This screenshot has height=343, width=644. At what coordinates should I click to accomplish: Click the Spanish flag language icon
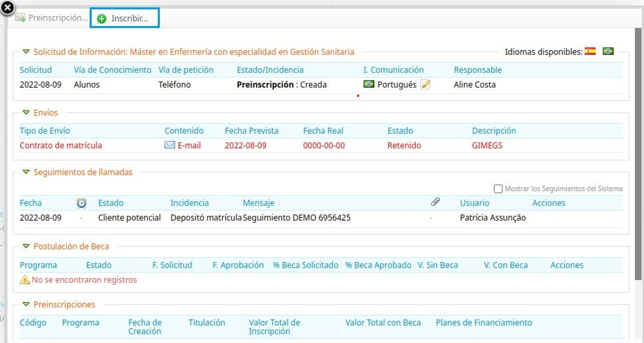pos(590,52)
